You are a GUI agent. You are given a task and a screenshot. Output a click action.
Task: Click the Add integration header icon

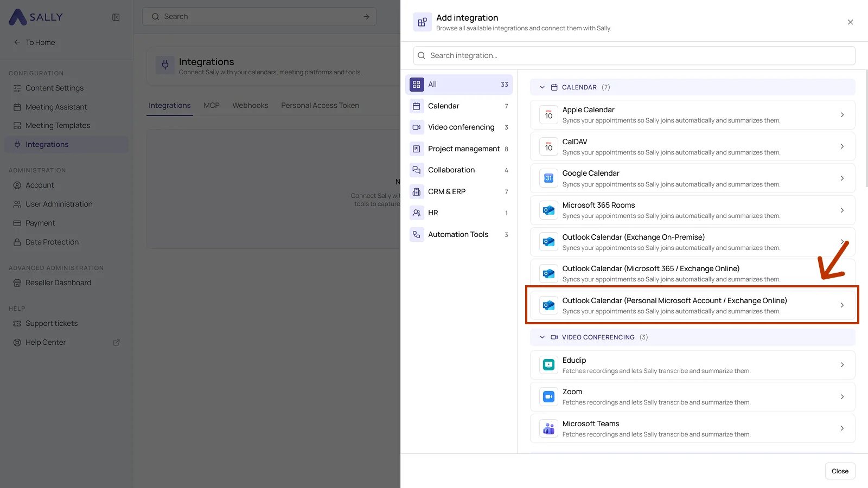[x=422, y=22]
